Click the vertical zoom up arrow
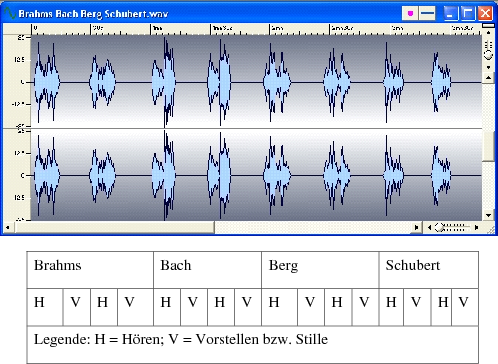The width and height of the screenshot is (498, 364). (489, 33)
